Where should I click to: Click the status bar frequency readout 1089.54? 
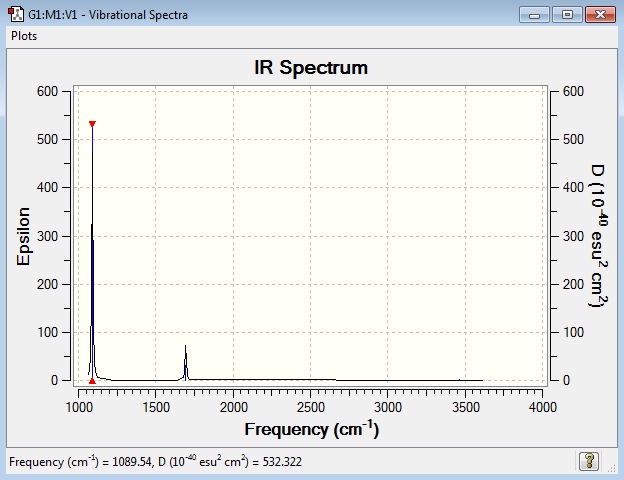[132, 462]
